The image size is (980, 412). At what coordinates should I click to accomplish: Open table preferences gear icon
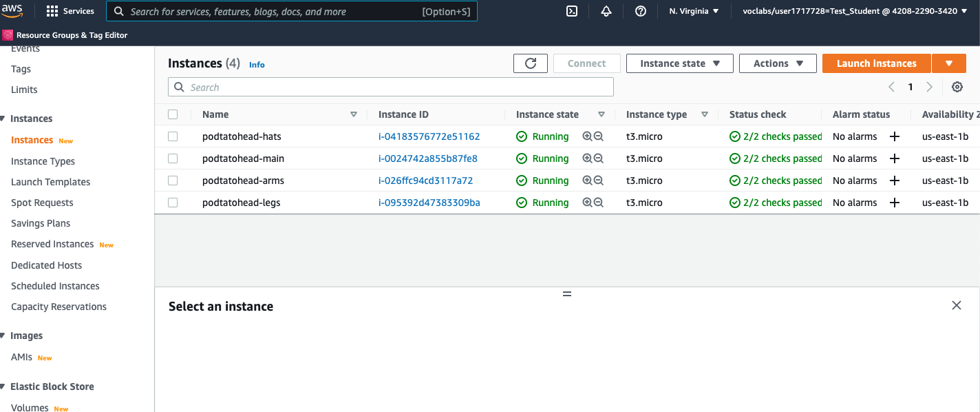coord(957,87)
